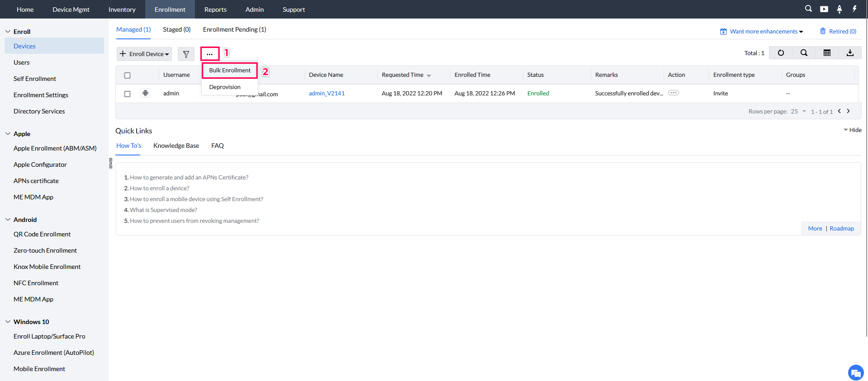Viewport: 868px width, 381px height.
Task: Open the three-dots more actions button
Action: (209, 54)
